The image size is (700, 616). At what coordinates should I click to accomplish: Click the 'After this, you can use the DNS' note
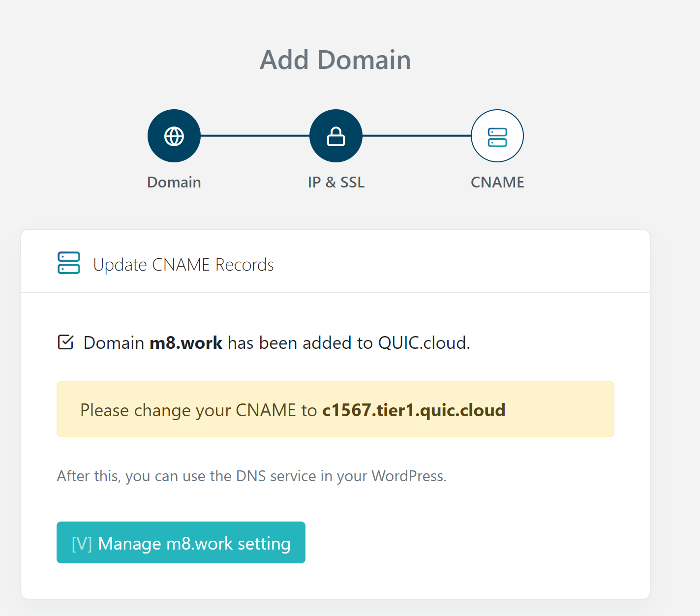coord(252,476)
